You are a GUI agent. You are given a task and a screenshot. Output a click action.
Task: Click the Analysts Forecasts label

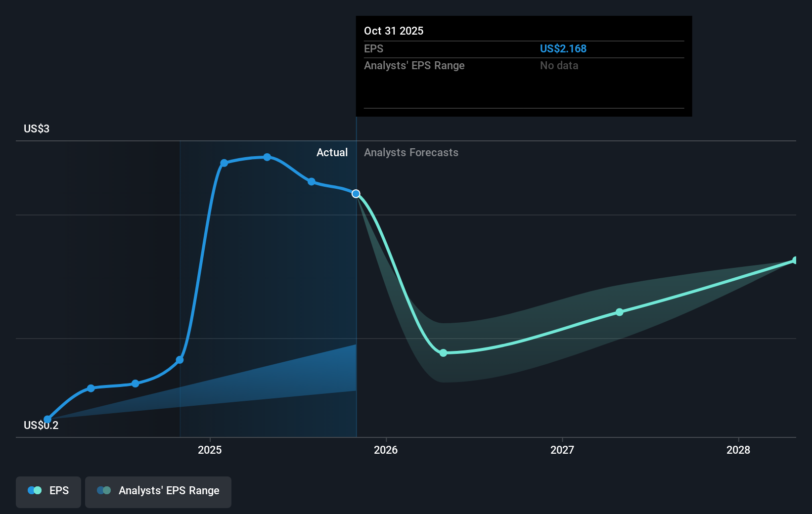click(411, 152)
